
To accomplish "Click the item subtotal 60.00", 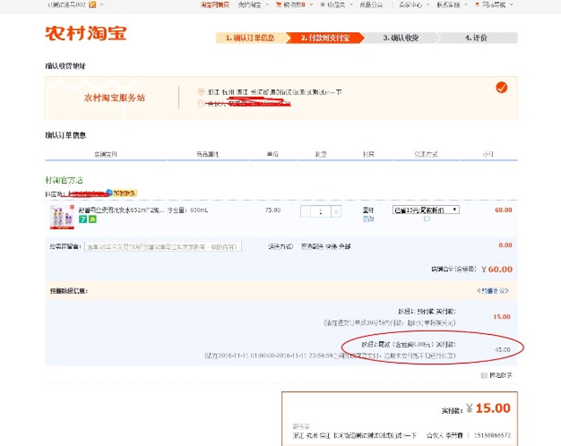I will [x=503, y=210].
